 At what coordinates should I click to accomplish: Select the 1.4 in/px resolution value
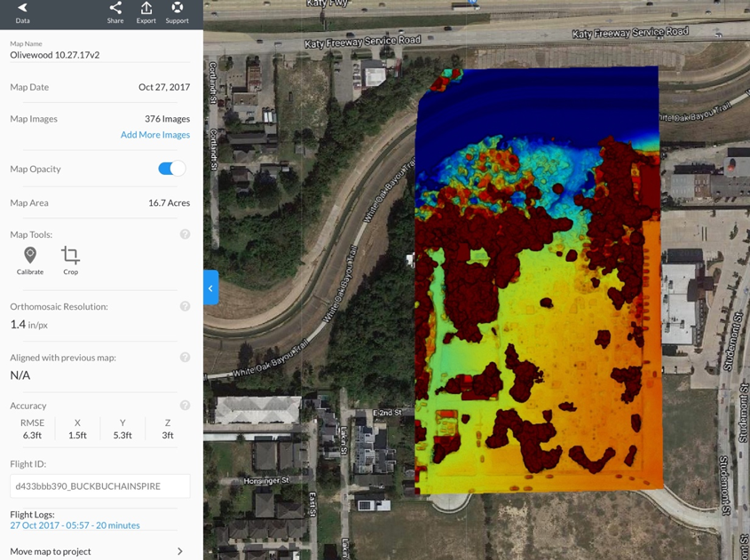click(x=29, y=325)
